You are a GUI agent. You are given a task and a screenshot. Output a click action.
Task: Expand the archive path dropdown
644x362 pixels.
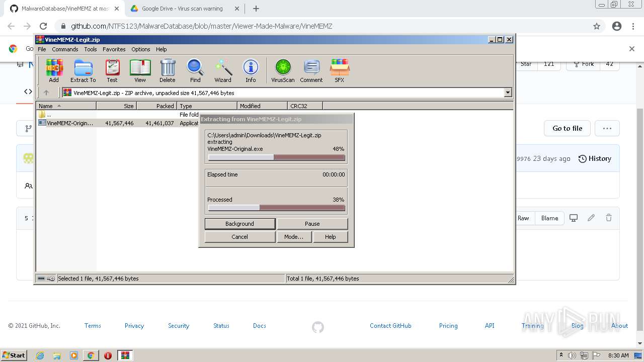[x=508, y=93]
